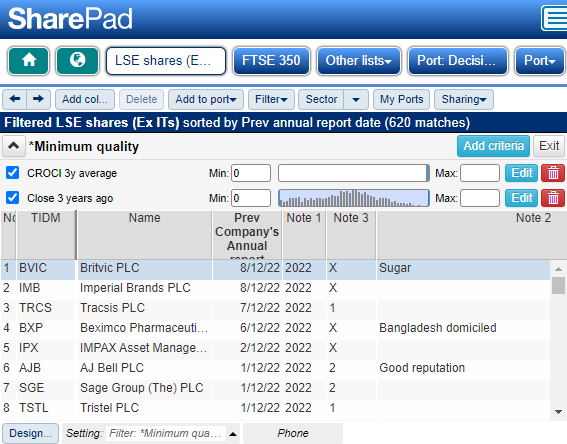Open the SharePad hamburger menu icon
This screenshot has width=567, height=444.
click(x=554, y=18)
